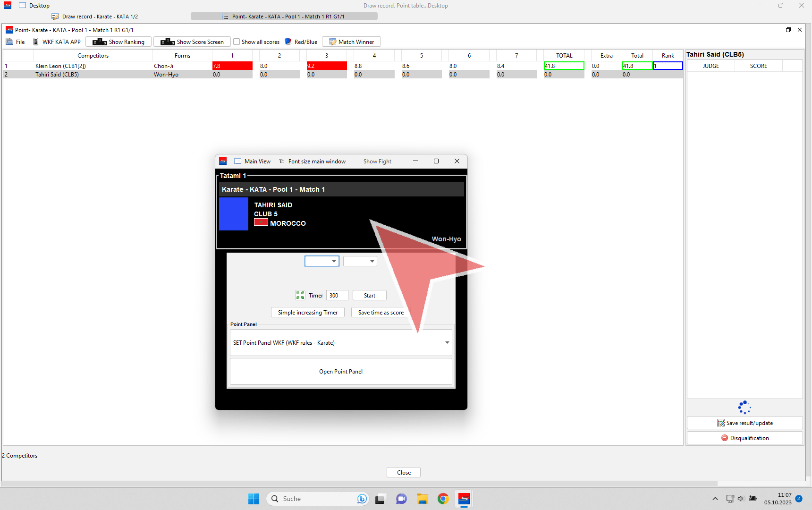The image size is (812, 510).
Task: Click Show Score Screen button
Action: tap(192, 42)
